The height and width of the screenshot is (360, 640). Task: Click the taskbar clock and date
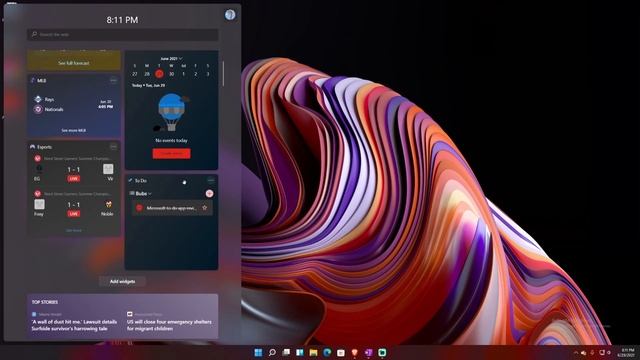point(627,353)
